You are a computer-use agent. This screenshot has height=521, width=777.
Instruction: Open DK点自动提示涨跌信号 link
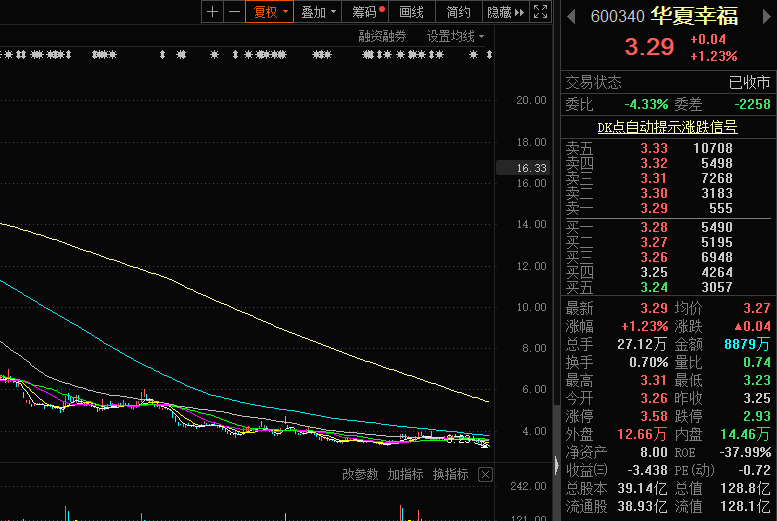(667, 127)
